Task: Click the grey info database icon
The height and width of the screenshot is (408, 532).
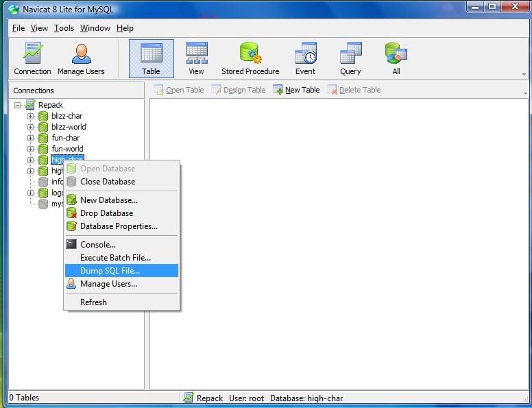Action: click(43, 182)
